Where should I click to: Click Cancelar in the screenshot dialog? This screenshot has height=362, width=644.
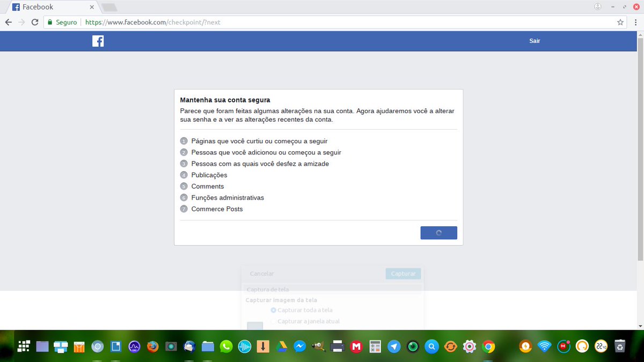point(262,274)
